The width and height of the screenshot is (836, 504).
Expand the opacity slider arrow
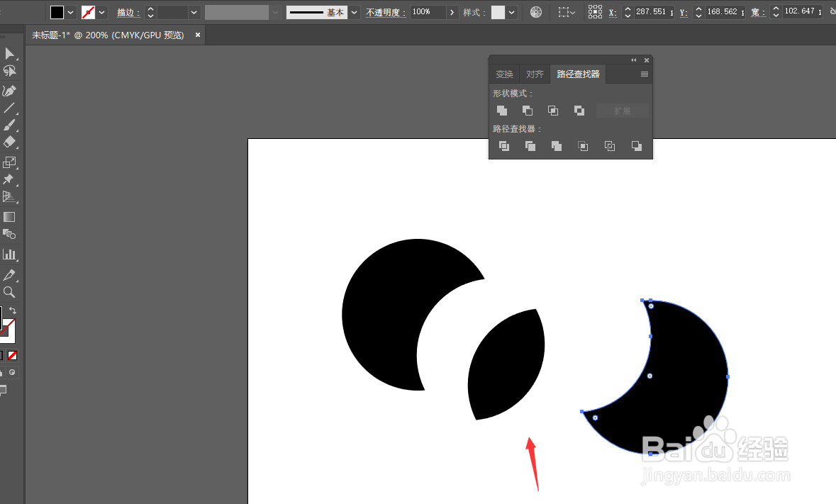tap(452, 12)
